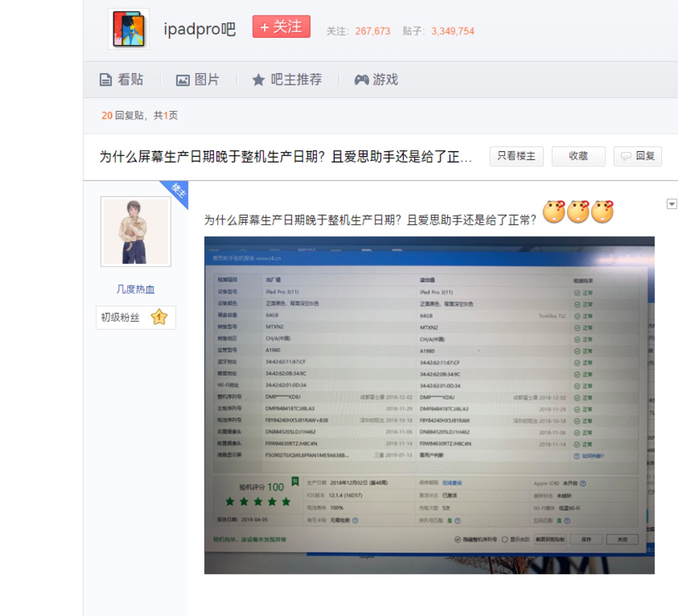
Task: Click the 3,349,754 posts count
Action: tap(453, 31)
